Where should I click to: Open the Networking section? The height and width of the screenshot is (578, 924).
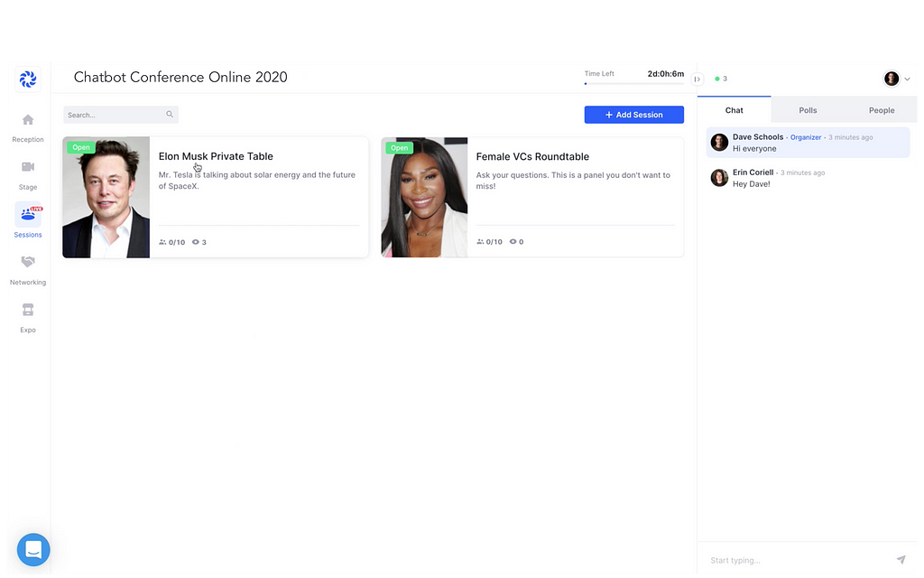28,270
